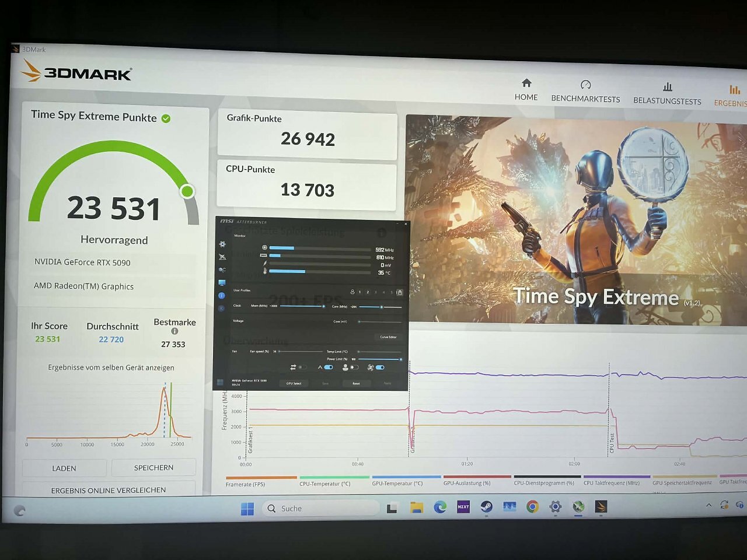The image size is (747, 560).
Task: Switch to 3DMark taskbar icon
Action: pyautogui.click(x=601, y=506)
